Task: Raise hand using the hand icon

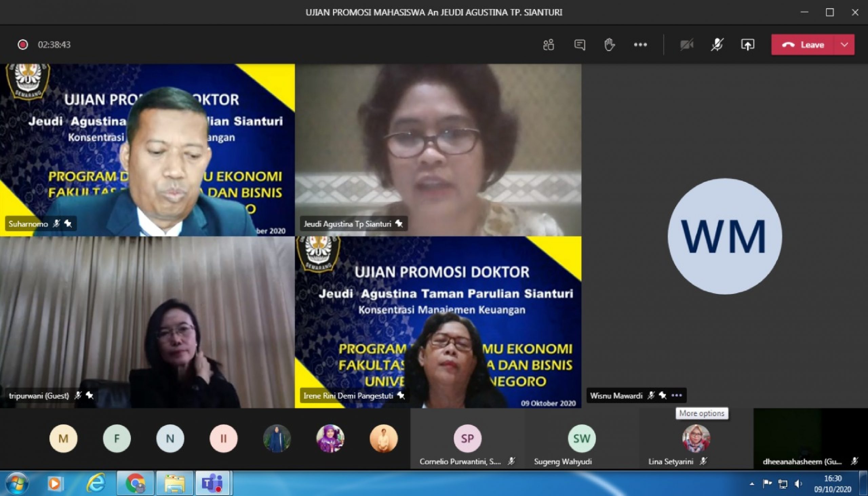Action: (x=609, y=45)
